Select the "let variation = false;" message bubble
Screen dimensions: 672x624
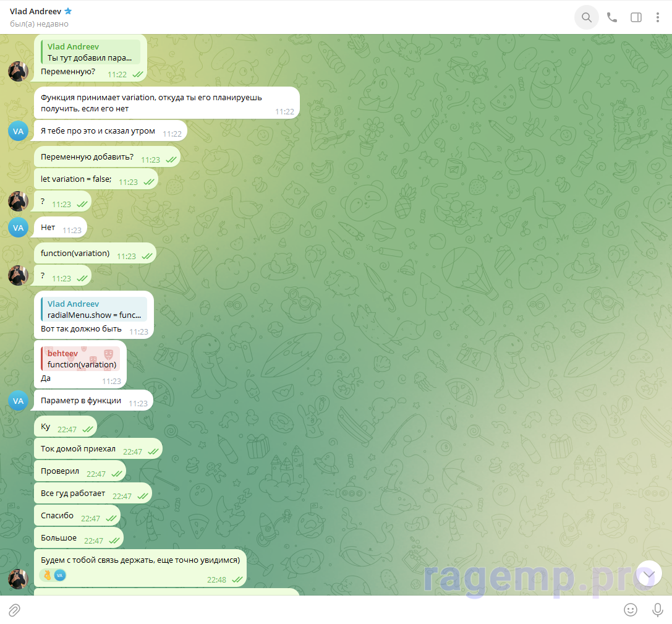[76, 179]
